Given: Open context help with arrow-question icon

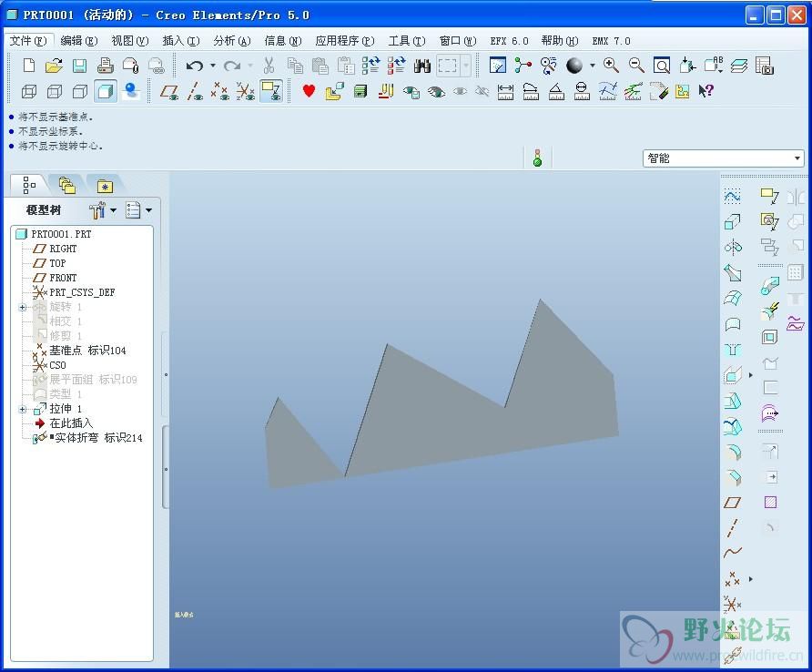Looking at the screenshot, I should pos(705,91).
